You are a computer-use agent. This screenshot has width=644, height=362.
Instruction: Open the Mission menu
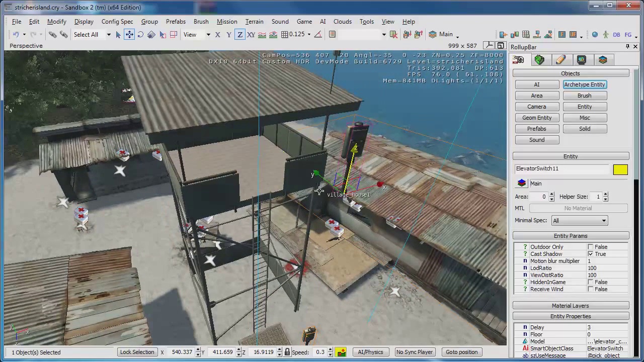point(227,22)
